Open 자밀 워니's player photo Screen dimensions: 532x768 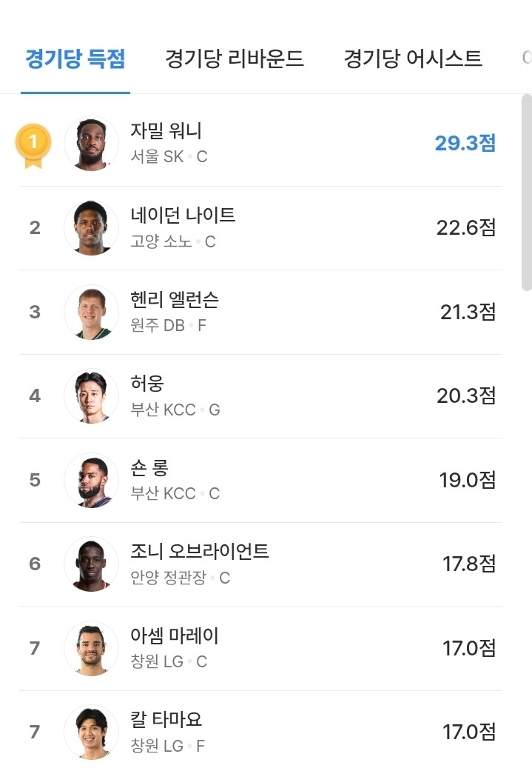coord(91,144)
